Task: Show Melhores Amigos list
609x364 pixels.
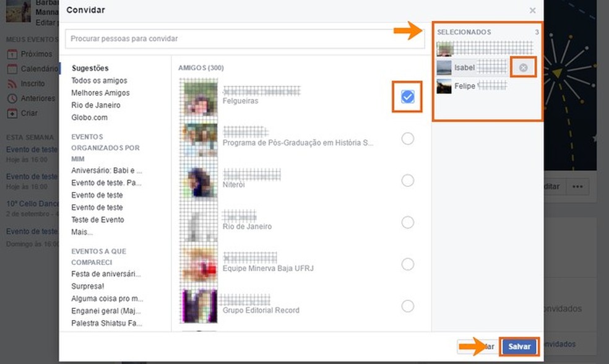Action: (100, 93)
